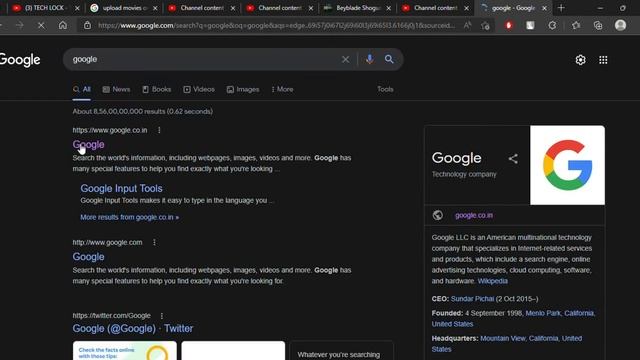Open read aloud icon in address bar
The image size is (640, 360).
(x=467, y=25)
